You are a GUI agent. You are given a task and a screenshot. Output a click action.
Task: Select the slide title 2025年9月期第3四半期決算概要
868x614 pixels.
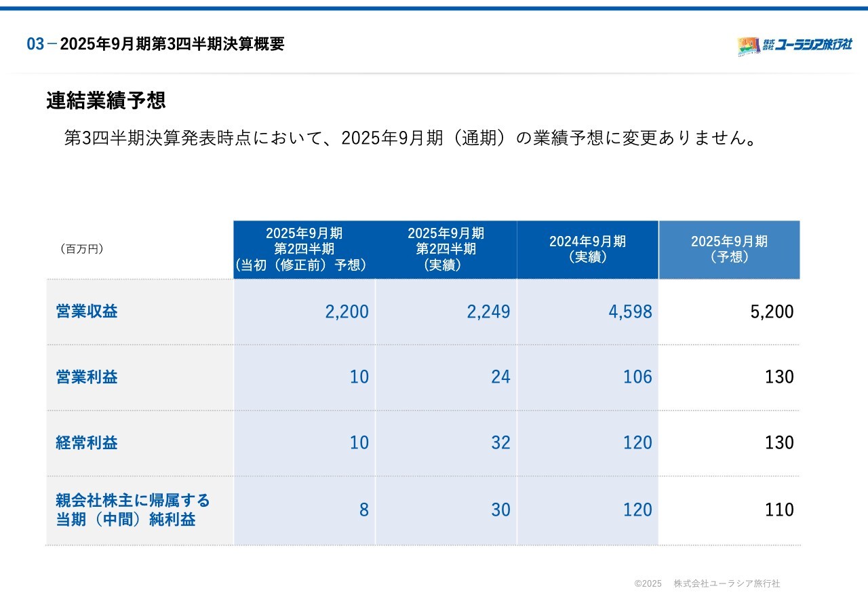pyautogui.click(x=172, y=44)
